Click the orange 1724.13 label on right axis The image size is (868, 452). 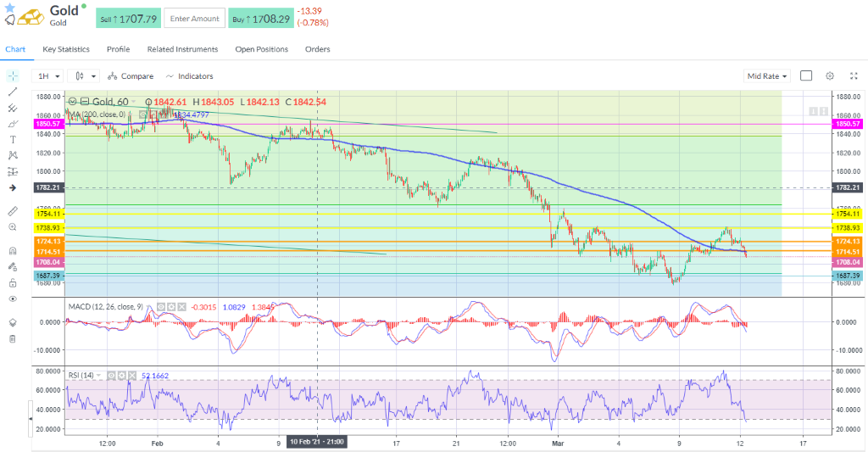pos(847,242)
